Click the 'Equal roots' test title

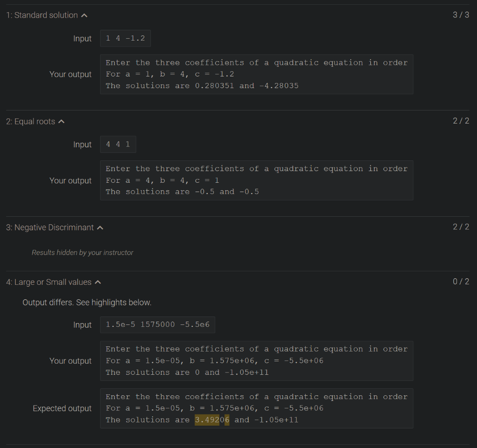30,121
